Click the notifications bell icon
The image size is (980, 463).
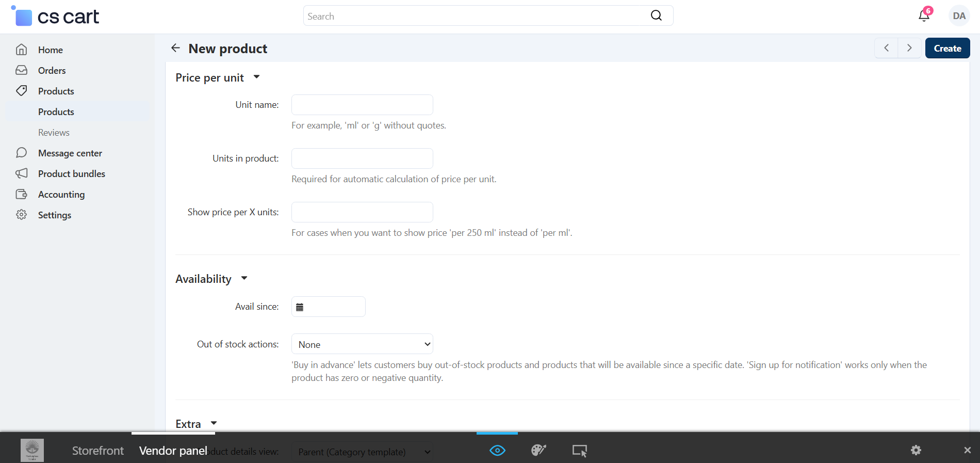coord(924,16)
